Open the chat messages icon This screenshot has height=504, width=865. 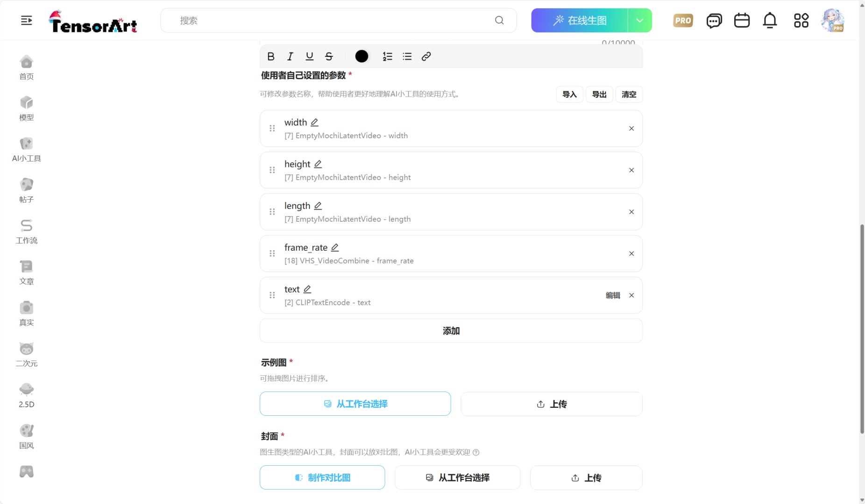point(714,21)
